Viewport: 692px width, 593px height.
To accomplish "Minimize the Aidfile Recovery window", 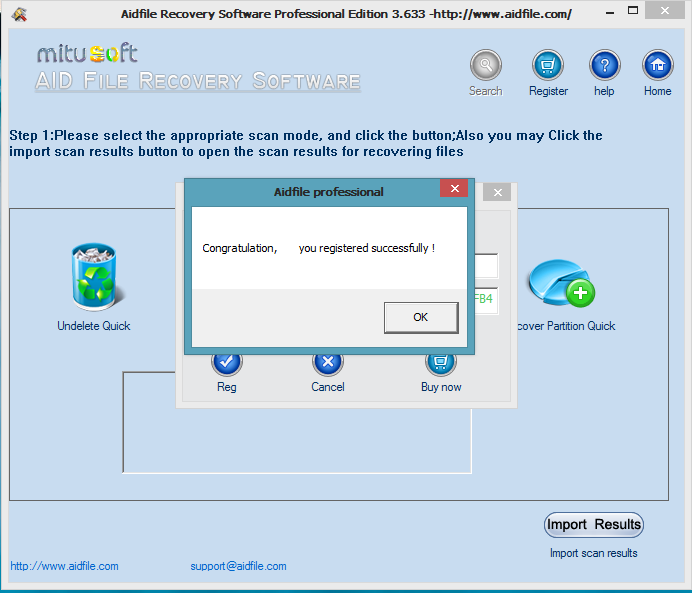I will click(610, 12).
